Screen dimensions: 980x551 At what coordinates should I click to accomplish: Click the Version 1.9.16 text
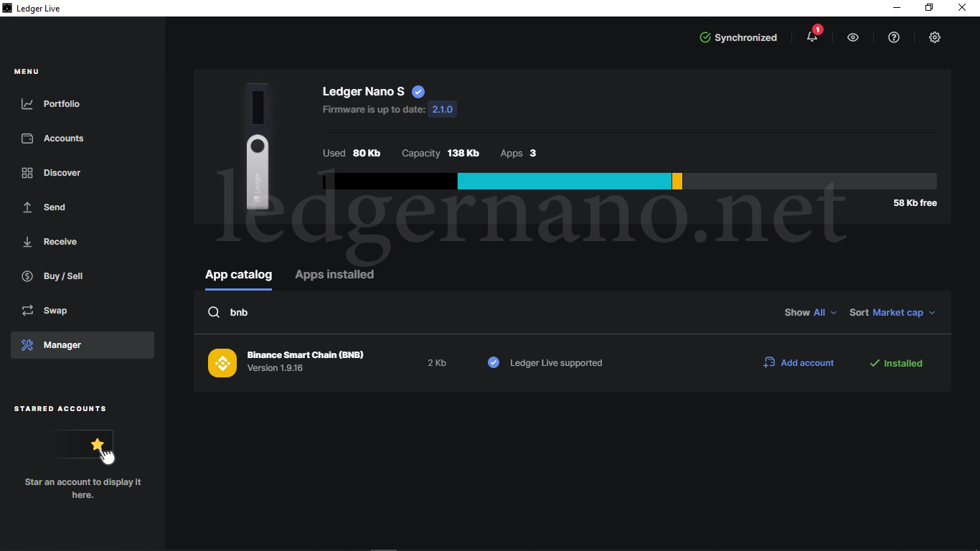click(275, 368)
